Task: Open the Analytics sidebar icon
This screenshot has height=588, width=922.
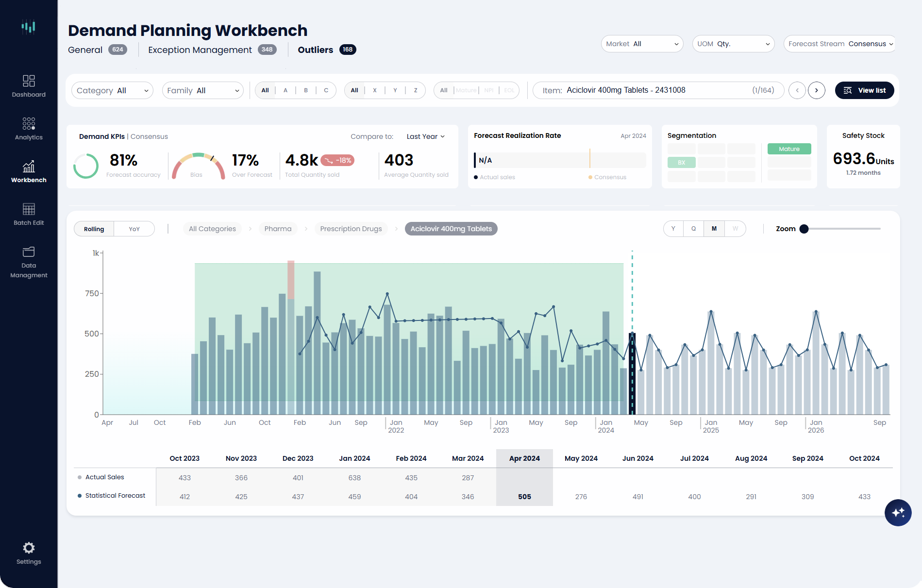Action: [x=29, y=129]
